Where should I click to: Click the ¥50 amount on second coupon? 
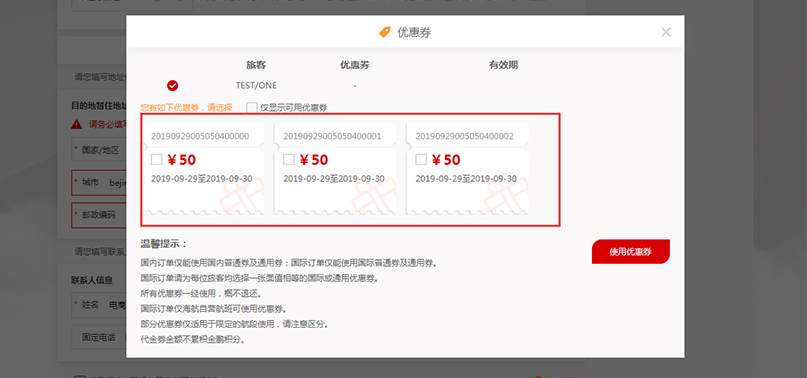[313, 160]
